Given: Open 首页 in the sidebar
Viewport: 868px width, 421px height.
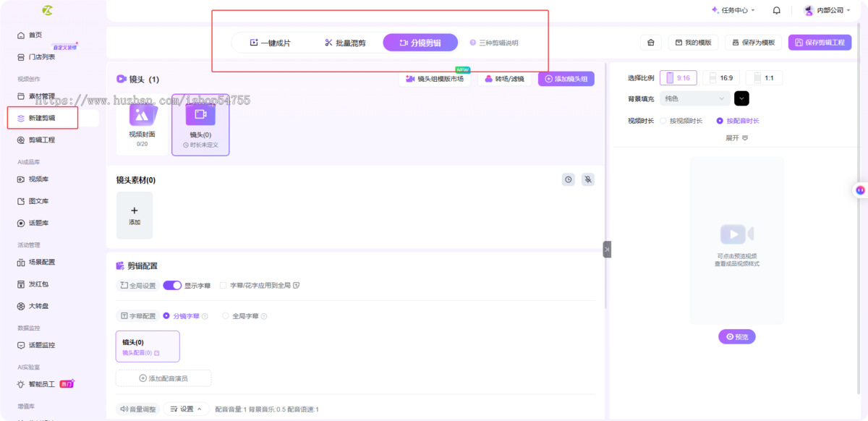Looking at the screenshot, I should [35, 35].
